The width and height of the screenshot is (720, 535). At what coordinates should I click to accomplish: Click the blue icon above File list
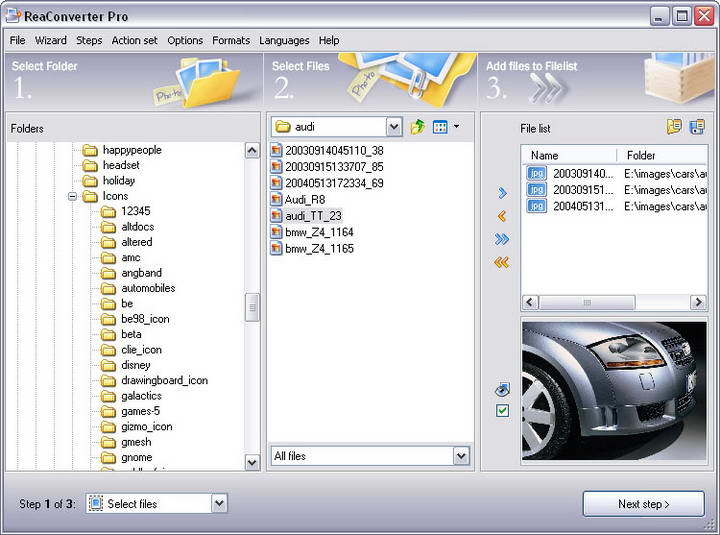(x=696, y=127)
